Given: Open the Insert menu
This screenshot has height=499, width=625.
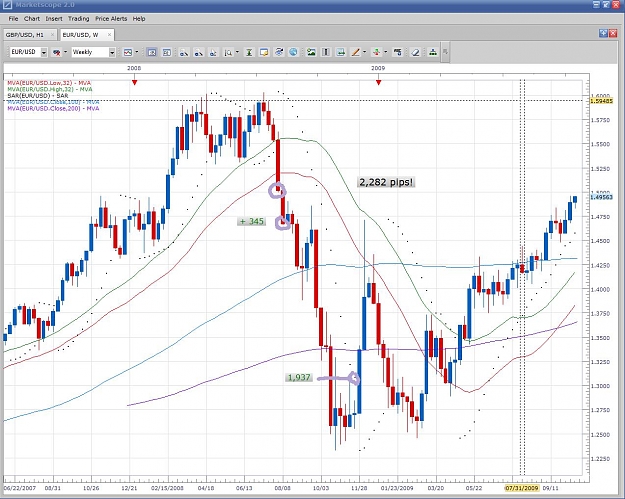Looking at the screenshot, I should [54, 19].
